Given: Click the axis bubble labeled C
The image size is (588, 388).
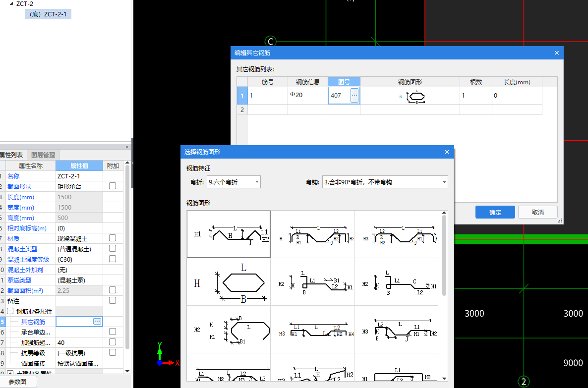Looking at the screenshot, I should pos(270,41).
